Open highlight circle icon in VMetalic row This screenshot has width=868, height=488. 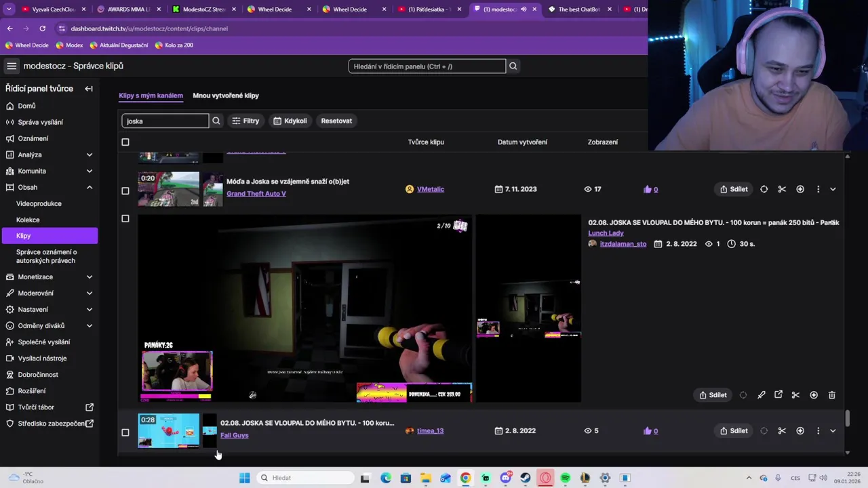click(764, 189)
